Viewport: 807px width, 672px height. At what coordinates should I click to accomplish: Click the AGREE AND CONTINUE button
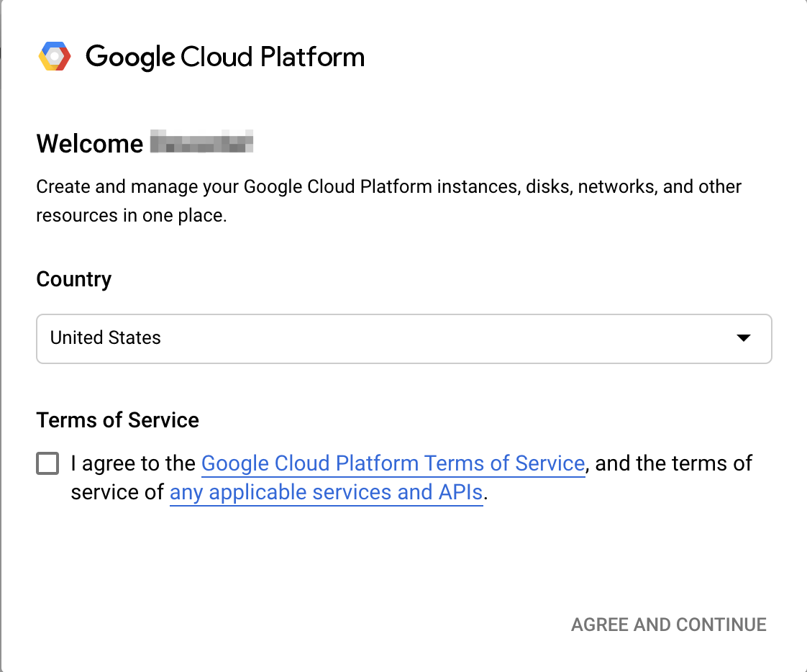tap(669, 625)
